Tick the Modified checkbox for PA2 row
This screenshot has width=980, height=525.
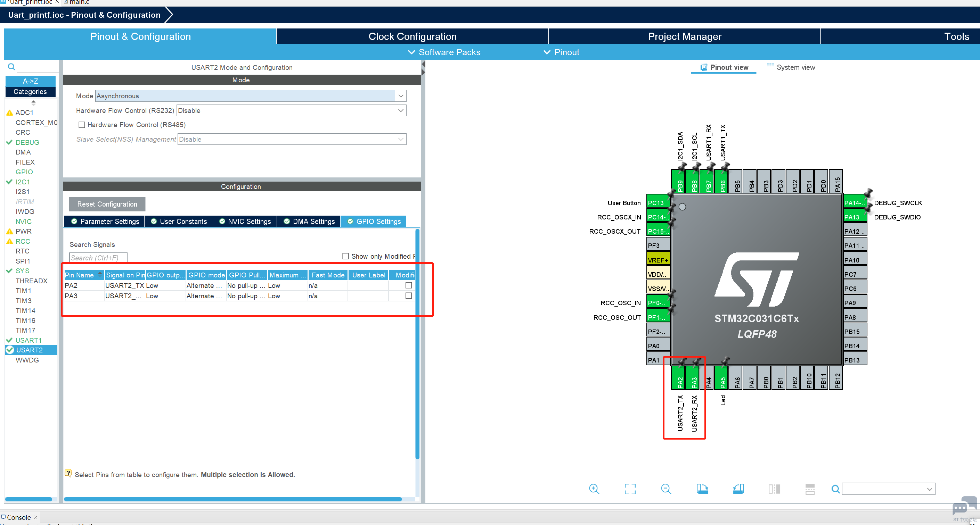click(x=409, y=285)
